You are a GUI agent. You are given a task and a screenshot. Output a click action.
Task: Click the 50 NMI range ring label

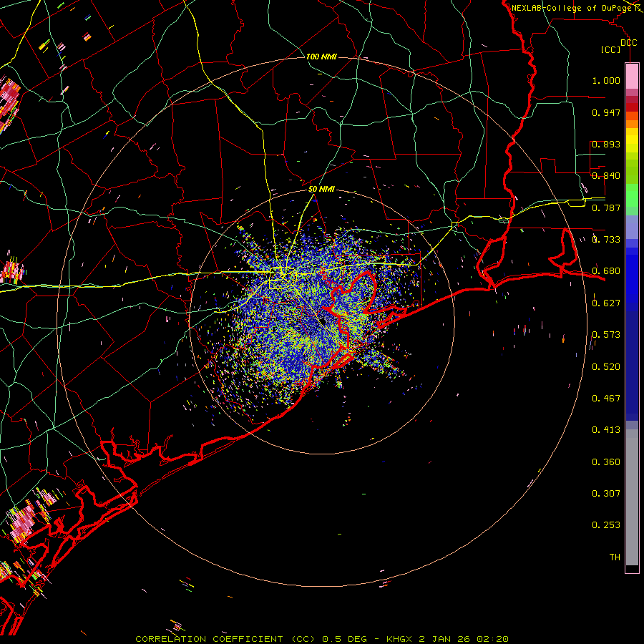[x=321, y=189]
